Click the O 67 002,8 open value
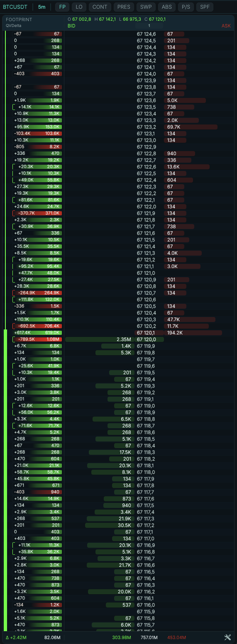The height and width of the screenshot is (644, 237). [x=79, y=20]
